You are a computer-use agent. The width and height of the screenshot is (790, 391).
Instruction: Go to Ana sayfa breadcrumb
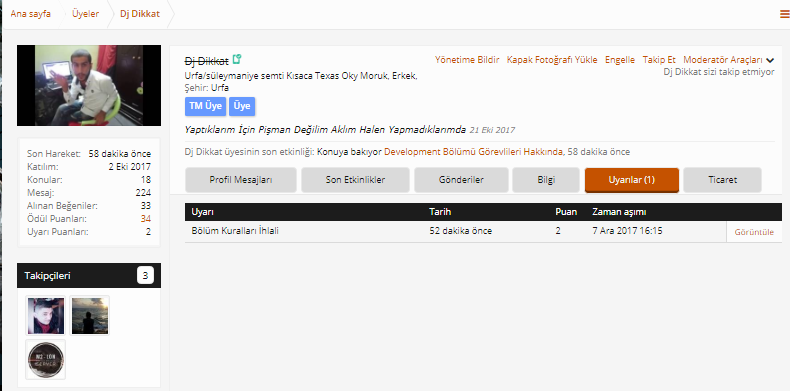(x=31, y=14)
